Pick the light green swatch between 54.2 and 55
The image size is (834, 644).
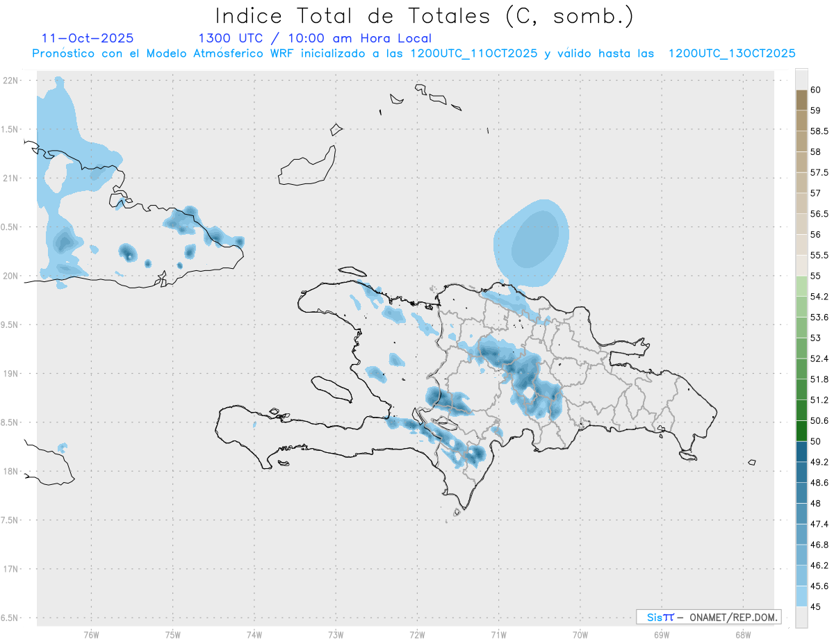point(801,286)
